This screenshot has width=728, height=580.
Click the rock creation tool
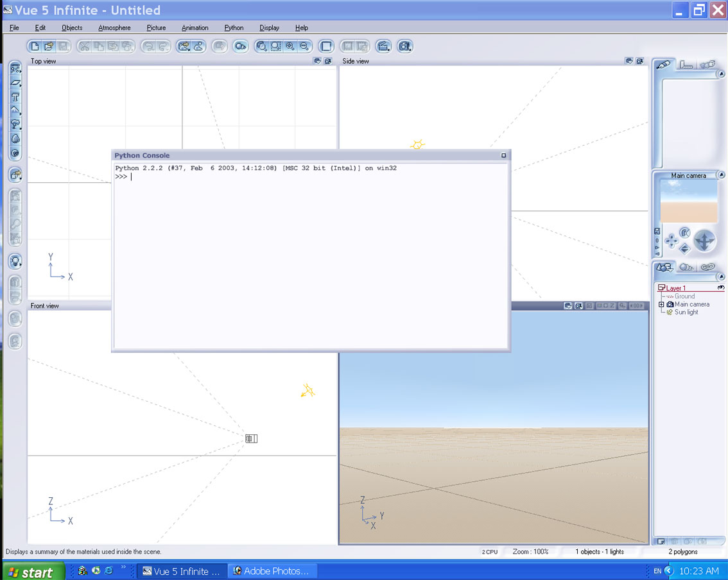(x=15, y=139)
